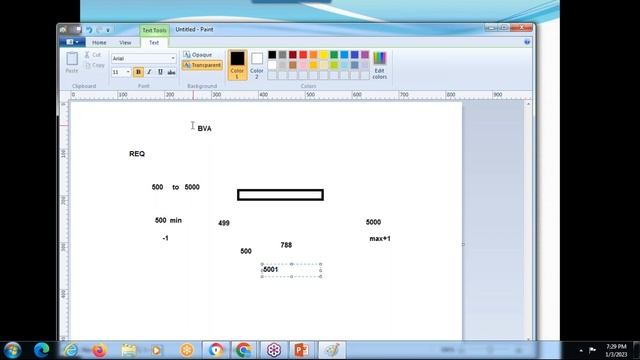Expand Customize Quick Access Toolbar arrow
Viewport: 640px width, 360px height.
pos(108,30)
